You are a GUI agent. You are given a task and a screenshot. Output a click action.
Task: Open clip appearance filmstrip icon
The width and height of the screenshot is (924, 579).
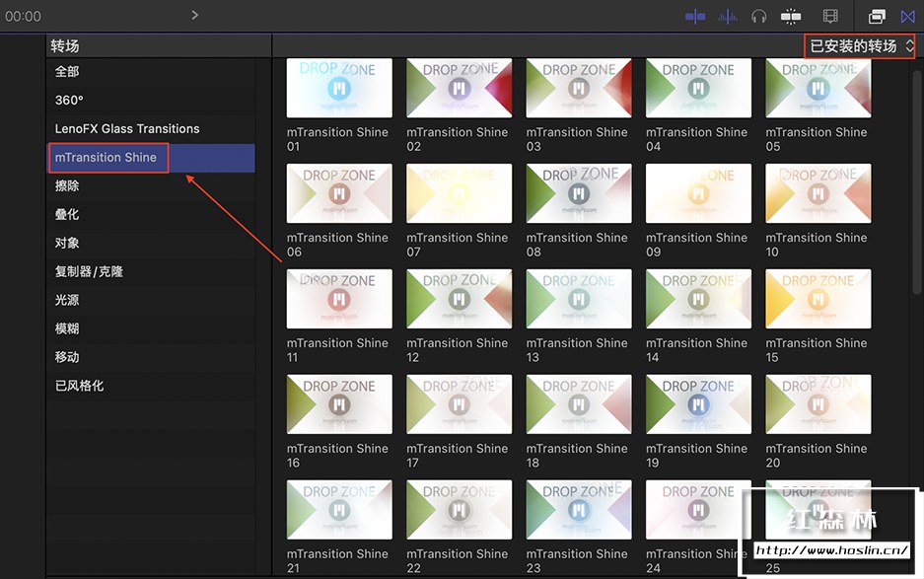coord(830,17)
